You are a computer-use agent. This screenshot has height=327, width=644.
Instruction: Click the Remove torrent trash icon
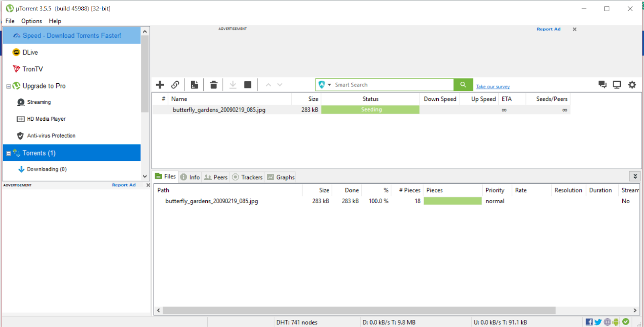214,85
